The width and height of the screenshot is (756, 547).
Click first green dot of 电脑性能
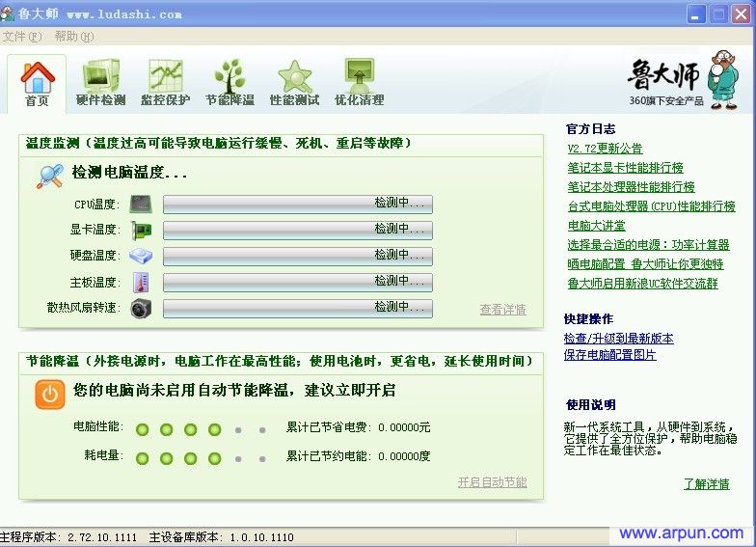point(143,429)
